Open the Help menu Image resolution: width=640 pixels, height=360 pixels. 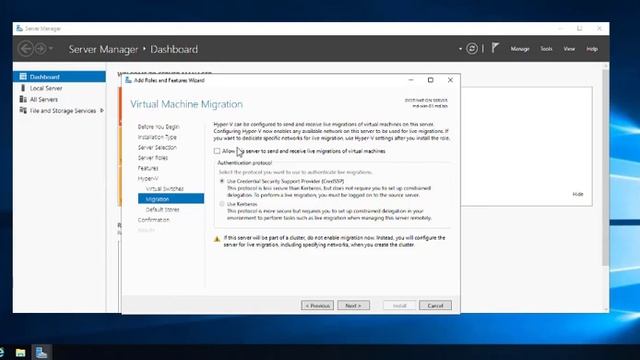tap(592, 49)
